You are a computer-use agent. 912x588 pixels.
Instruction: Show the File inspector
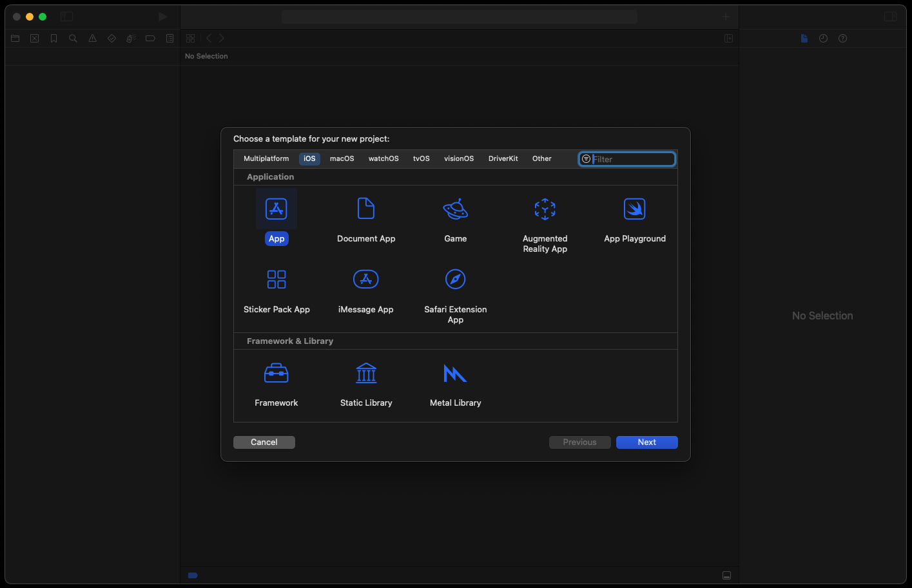pos(804,39)
